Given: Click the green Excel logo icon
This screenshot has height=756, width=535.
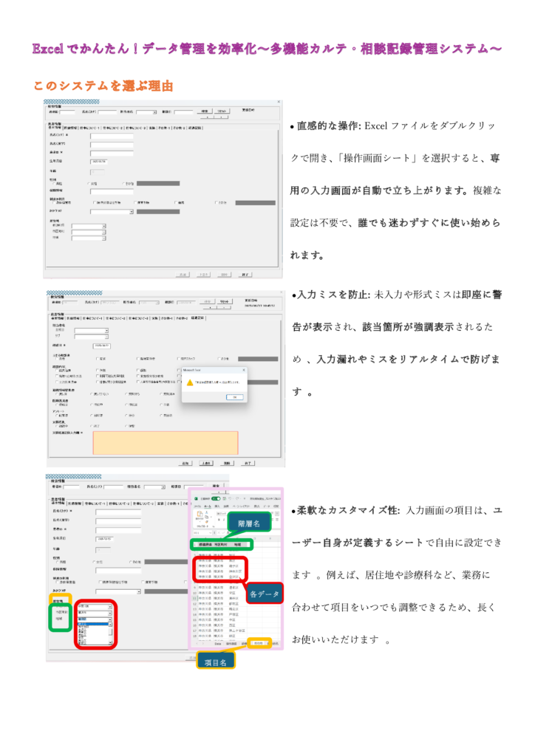Looking at the screenshot, I should pos(196,499).
